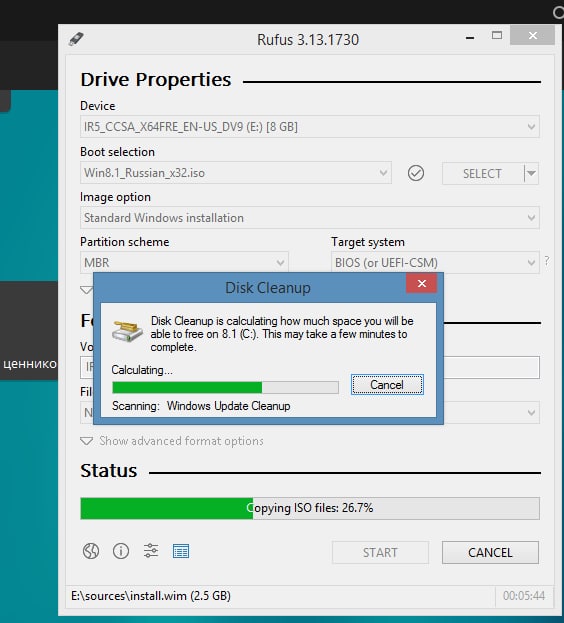Open Rufus language settings globe icon
Screen dimensions: 564x623
tap(91, 551)
